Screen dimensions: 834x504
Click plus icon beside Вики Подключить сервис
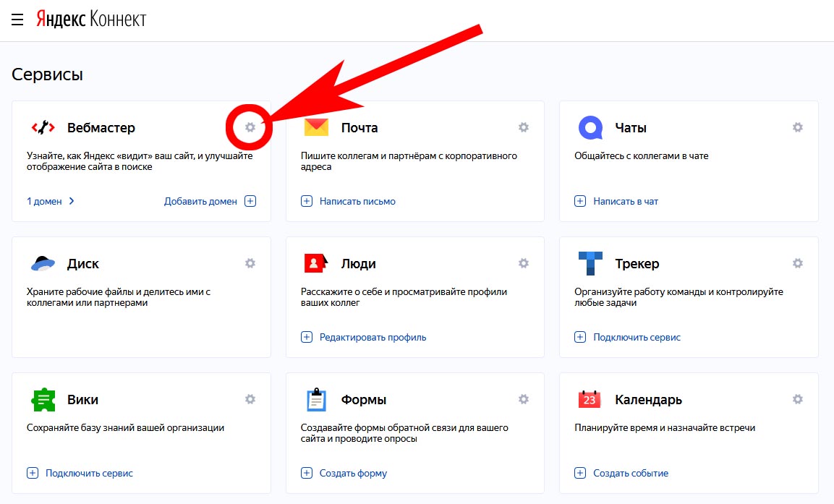[x=33, y=473]
